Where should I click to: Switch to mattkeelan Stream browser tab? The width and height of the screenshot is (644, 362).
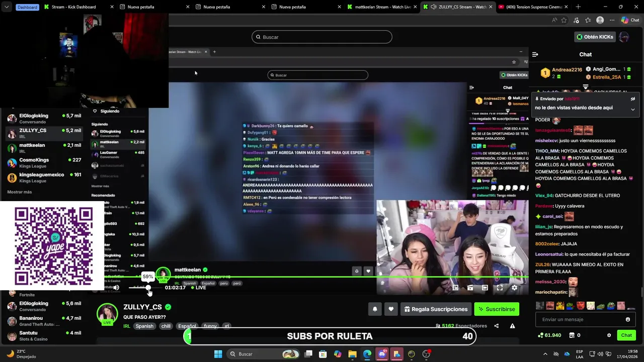383,7
